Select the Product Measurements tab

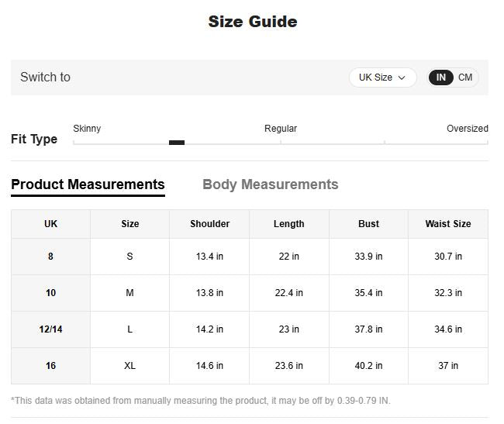(x=88, y=184)
